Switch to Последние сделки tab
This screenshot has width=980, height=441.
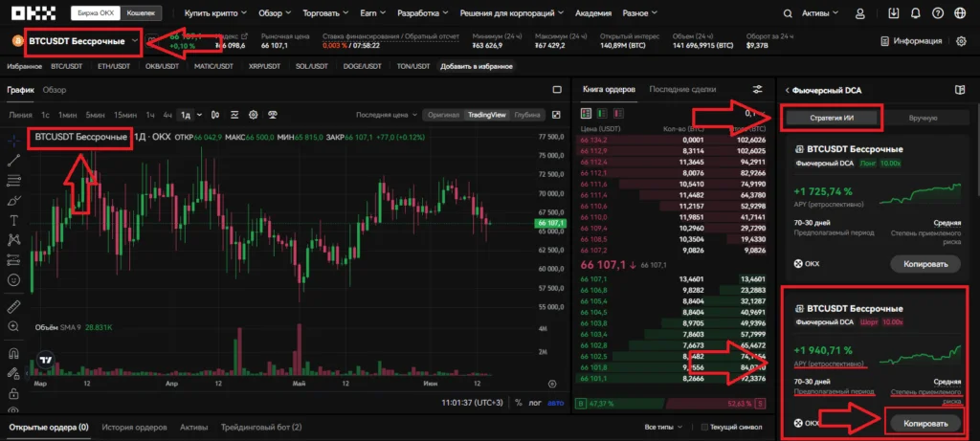[682, 90]
